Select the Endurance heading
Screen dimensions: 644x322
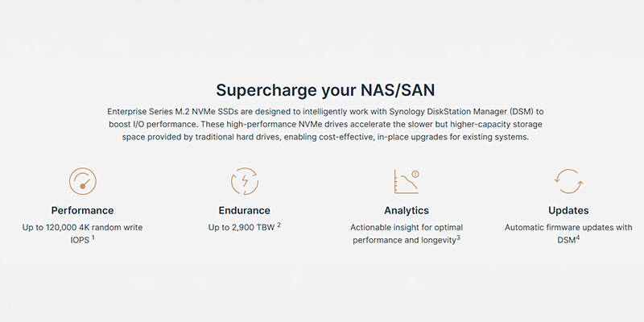pyautogui.click(x=245, y=211)
